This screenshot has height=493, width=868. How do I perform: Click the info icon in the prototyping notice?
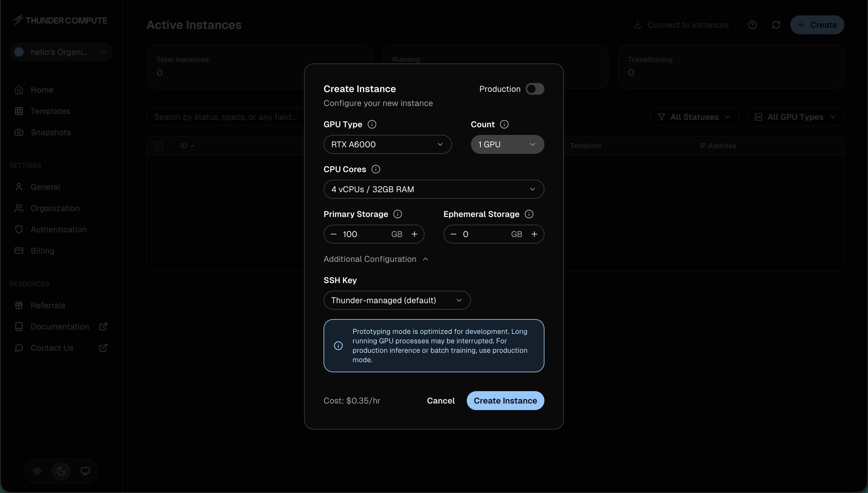pyautogui.click(x=338, y=346)
